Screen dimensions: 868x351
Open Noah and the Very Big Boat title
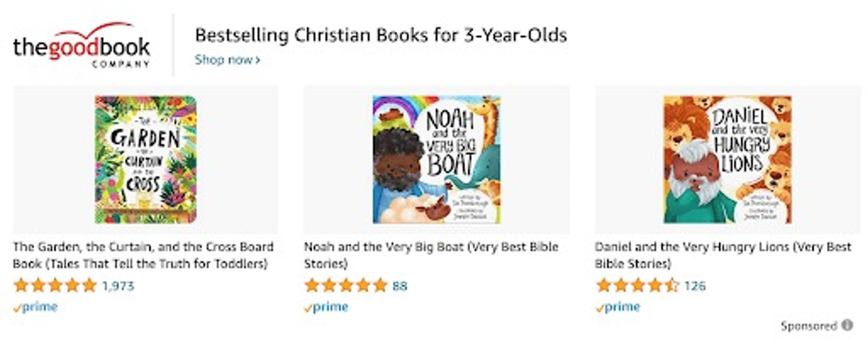[431, 255]
